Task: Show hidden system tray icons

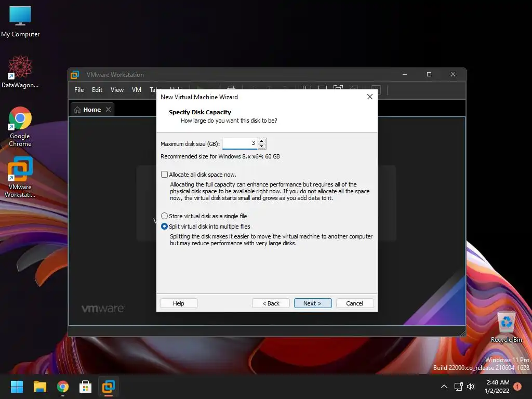Action: pyautogui.click(x=444, y=387)
